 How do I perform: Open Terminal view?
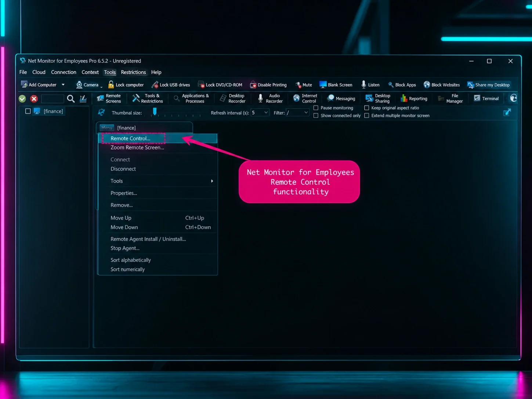(486, 98)
